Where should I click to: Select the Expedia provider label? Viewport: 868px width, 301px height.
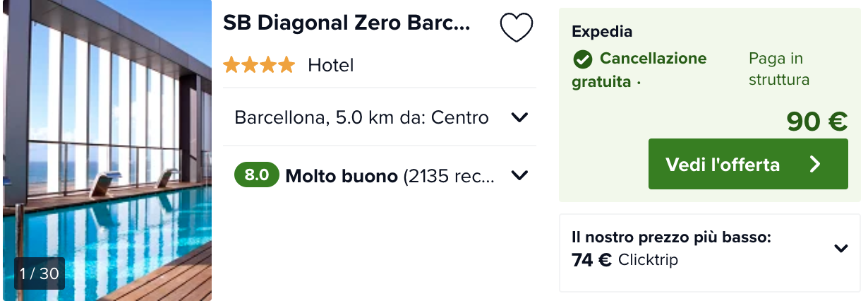coord(602,32)
